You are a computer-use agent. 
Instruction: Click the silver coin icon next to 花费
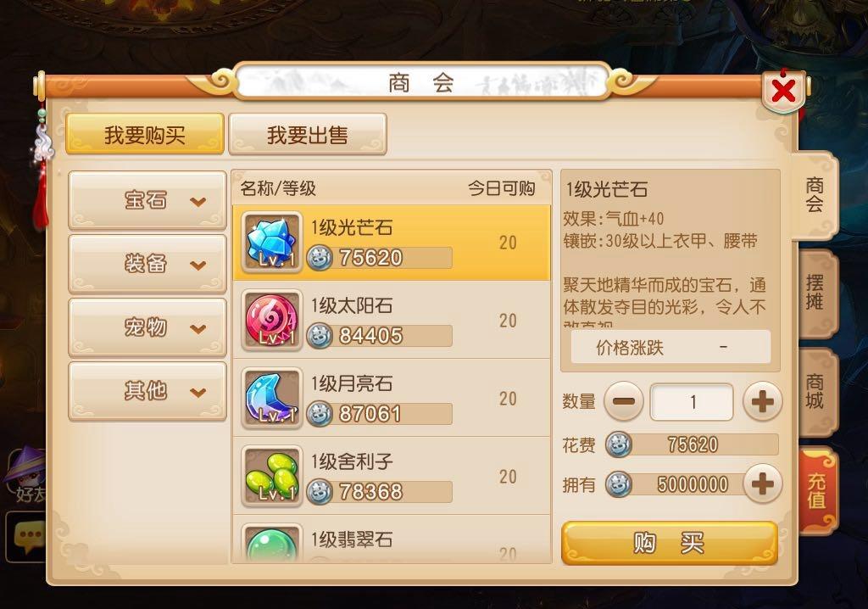click(618, 444)
